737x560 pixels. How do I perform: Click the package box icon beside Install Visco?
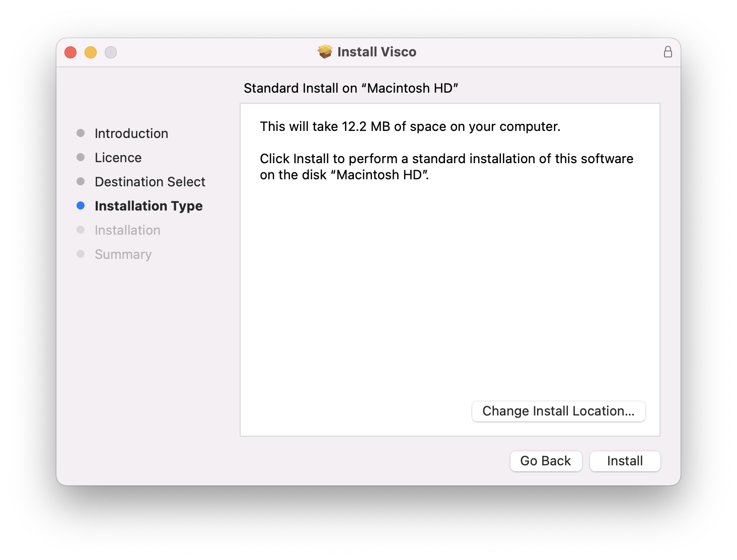coord(325,52)
